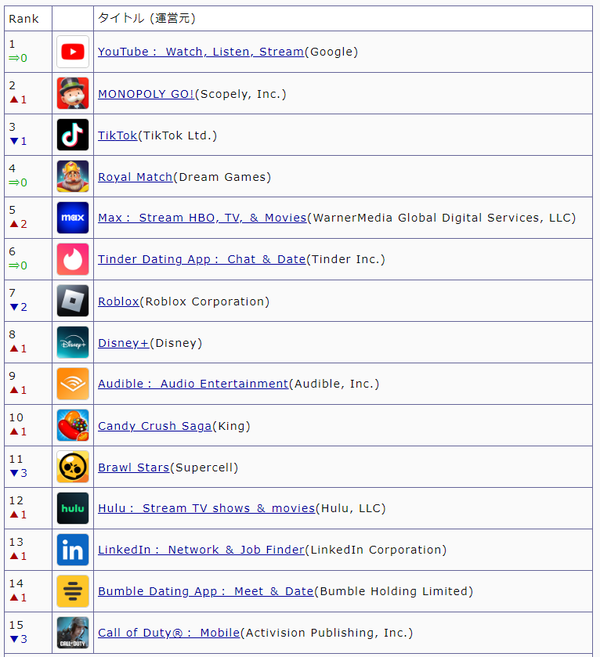This screenshot has width=600, height=657.
Task: Open Hulu: Stream TV shows & movies link
Action: pos(206,508)
